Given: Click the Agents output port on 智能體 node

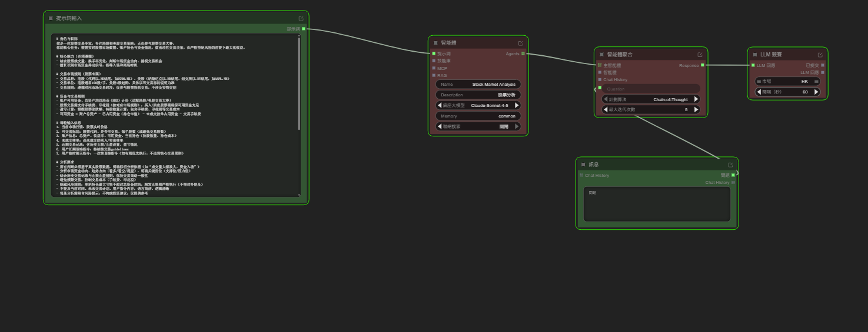Looking at the screenshot, I should [x=523, y=53].
